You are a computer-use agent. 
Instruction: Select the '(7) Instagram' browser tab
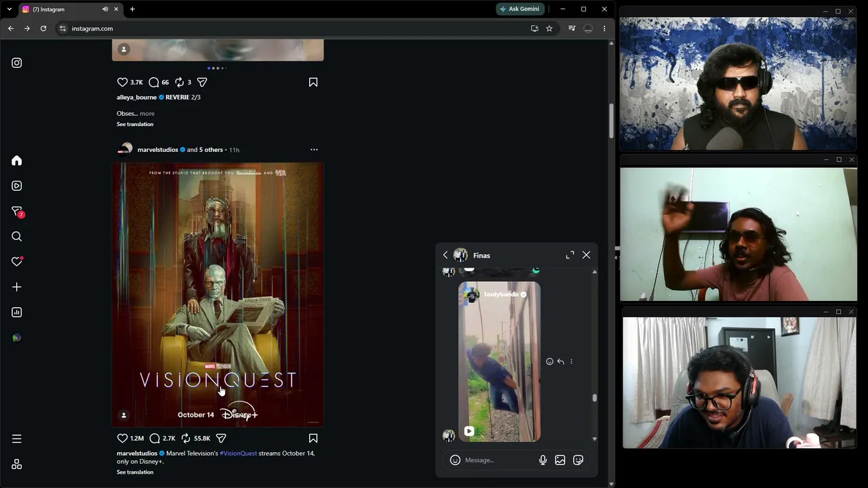coord(61,9)
